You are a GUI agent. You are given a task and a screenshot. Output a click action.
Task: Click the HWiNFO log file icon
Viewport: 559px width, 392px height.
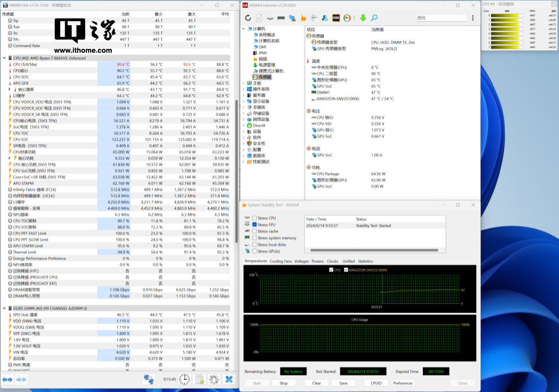[200, 379]
